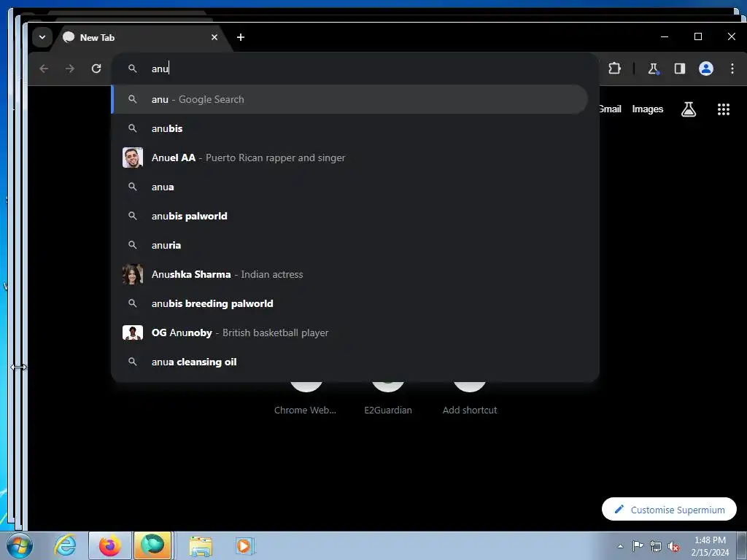This screenshot has height=560, width=747.
Task: Open the Extensions puzzle icon
Action: click(x=614, y=69)
